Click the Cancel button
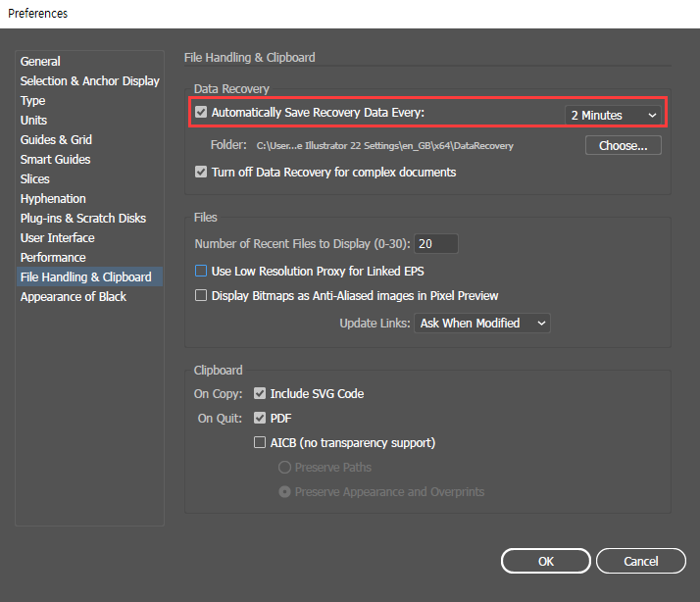The width and height of the screenshot is (700, 602). click(641, 561)
